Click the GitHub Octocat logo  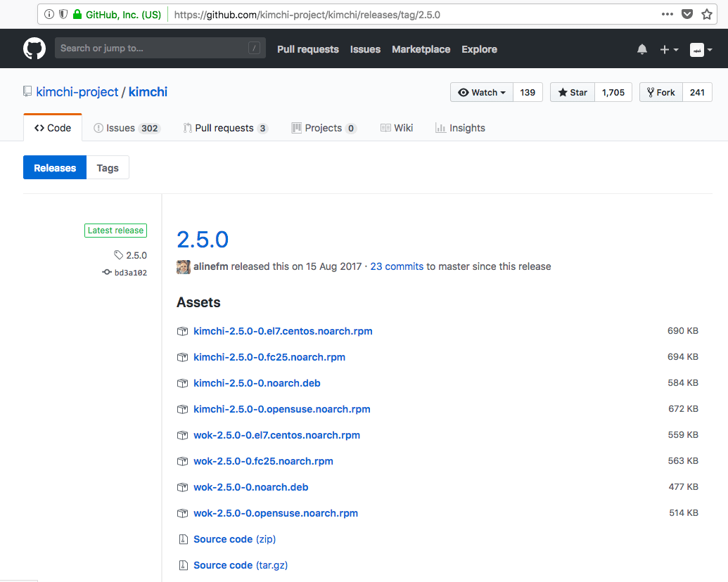(x=34, y=48)
